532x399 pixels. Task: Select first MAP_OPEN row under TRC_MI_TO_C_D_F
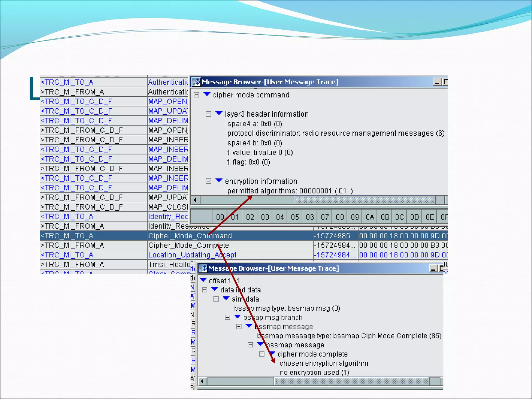[x=114, y=101]
